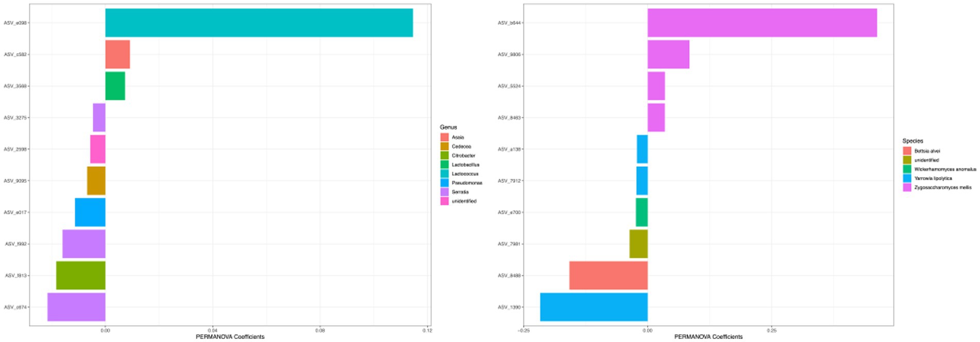Select the Wickerhamomyces anomalus legend label text
Viewport: 980px width, 342px height.
[945, 169]
